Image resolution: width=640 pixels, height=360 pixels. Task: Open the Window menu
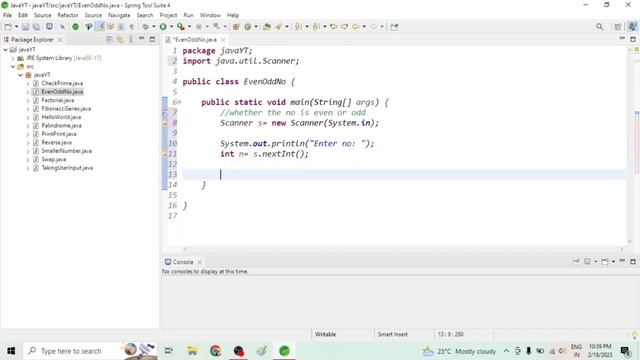pyautogui.click(x=210, y=15)
